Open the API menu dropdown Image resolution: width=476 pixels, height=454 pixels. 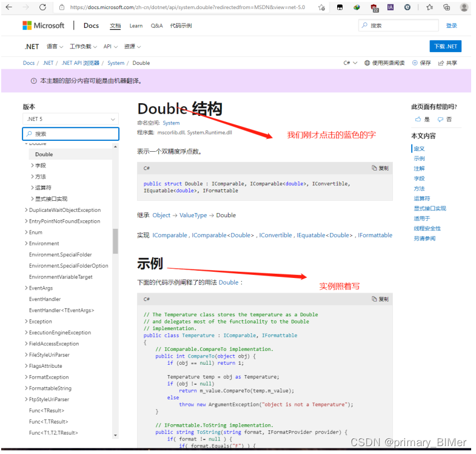coord(110,47)
